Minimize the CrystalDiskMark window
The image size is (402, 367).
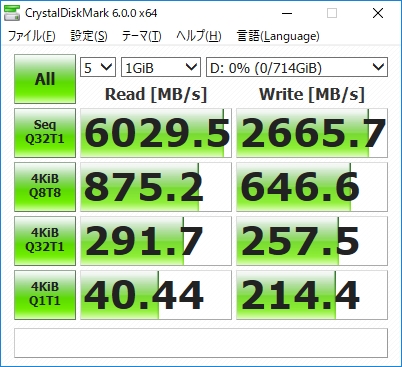click(287, 13)
